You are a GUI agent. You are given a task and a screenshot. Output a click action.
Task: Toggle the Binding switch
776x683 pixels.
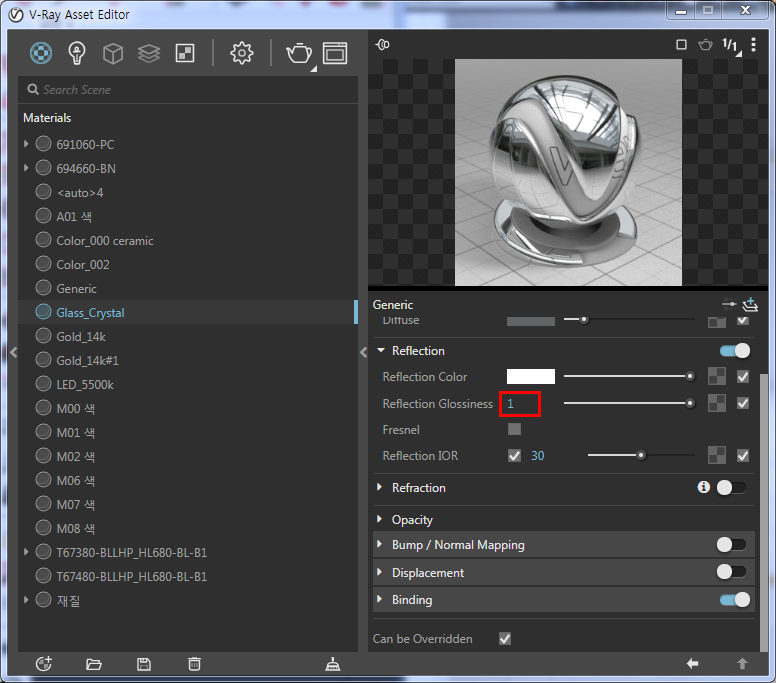pos(735,600)
